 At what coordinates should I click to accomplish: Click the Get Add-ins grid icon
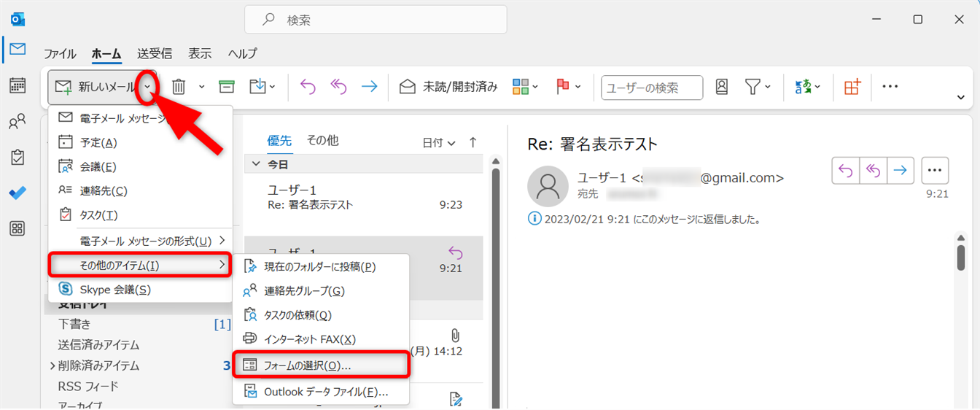click(852, 87)
